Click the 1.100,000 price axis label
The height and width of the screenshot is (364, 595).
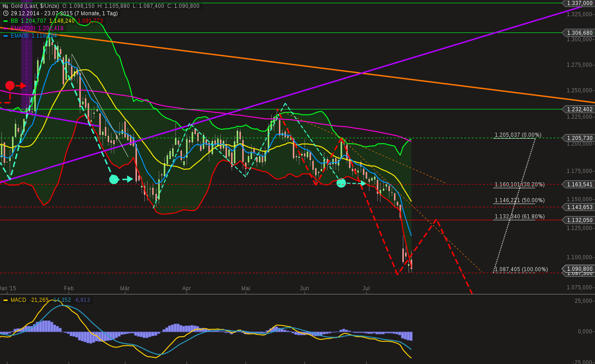click(580, 257)
